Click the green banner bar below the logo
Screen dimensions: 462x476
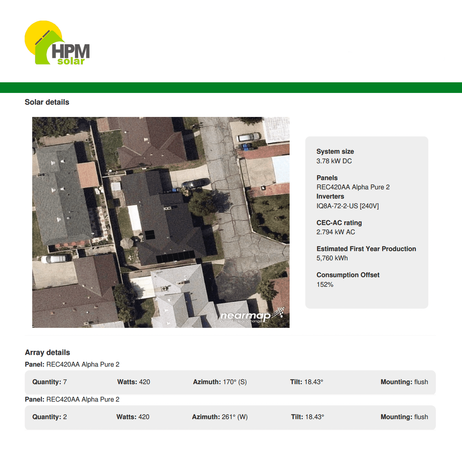(231, 87)
